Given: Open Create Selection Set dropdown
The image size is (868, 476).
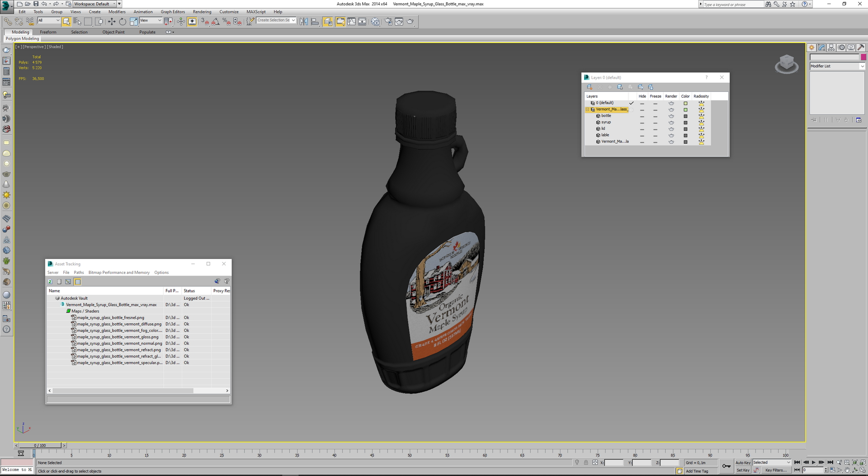Looking at the screenshot, I should (276, 20).
